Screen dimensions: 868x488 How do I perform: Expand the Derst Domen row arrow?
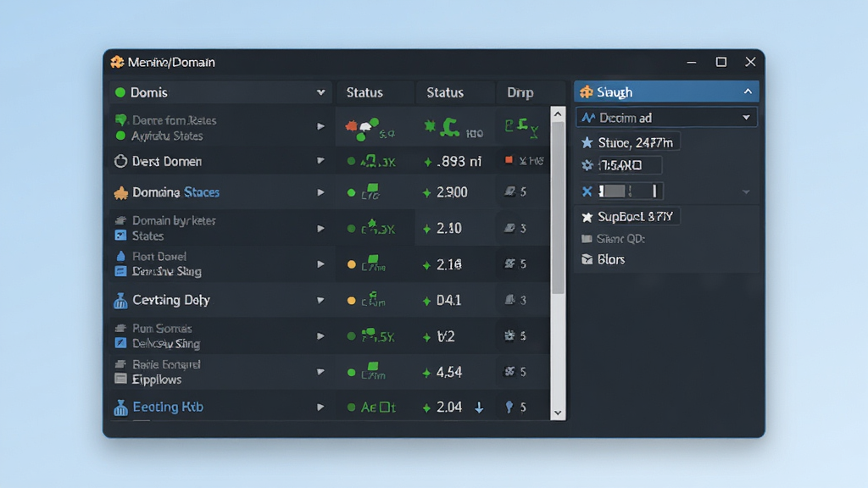320,161
